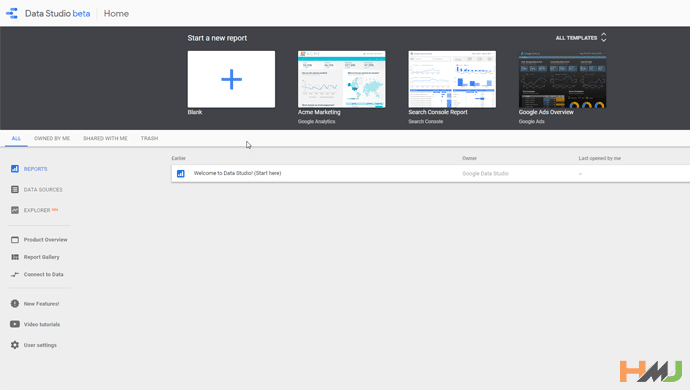The image size is (690, 390).
Task: Open the Trash tab
Action: 149,138
